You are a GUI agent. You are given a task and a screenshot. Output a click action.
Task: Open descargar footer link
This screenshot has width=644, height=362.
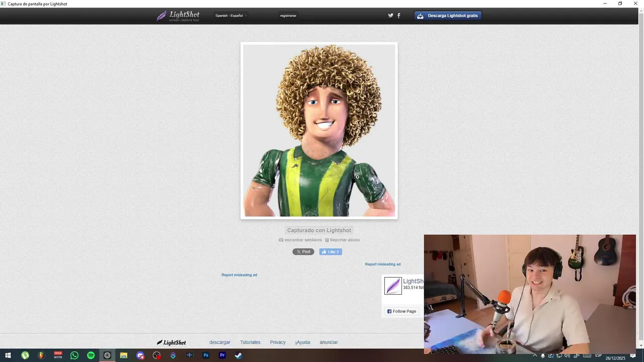pyautogui.click(x=220, y=342)
